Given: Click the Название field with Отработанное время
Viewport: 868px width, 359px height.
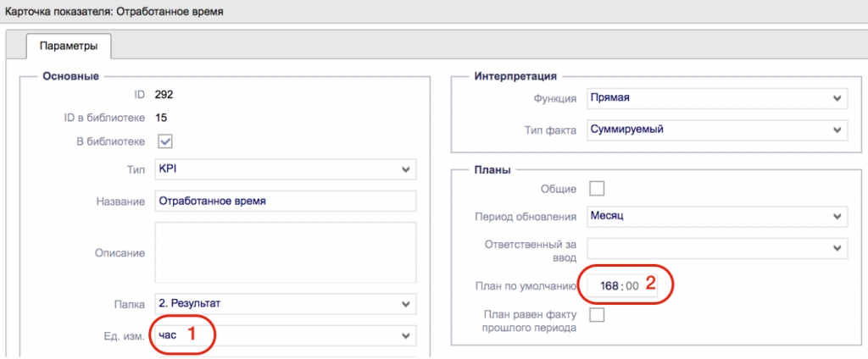Looking at the screenshot, I should click(x=285, y=202).
